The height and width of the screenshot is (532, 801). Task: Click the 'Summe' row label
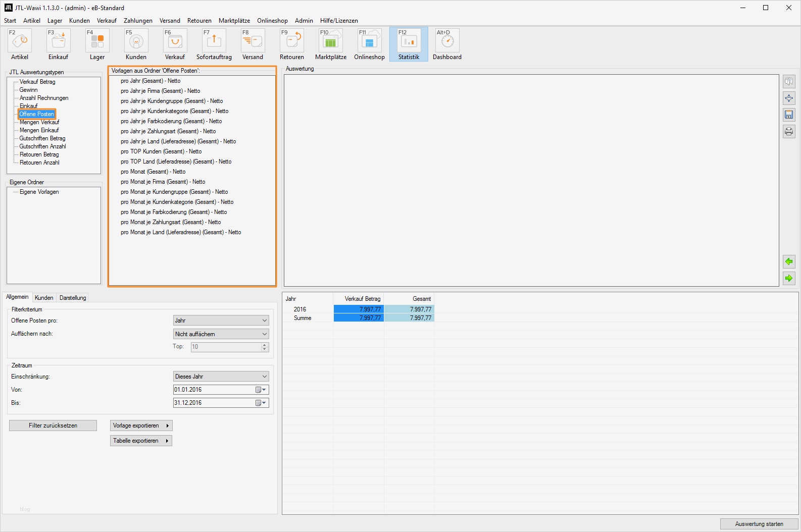click(x=303, y=318)
